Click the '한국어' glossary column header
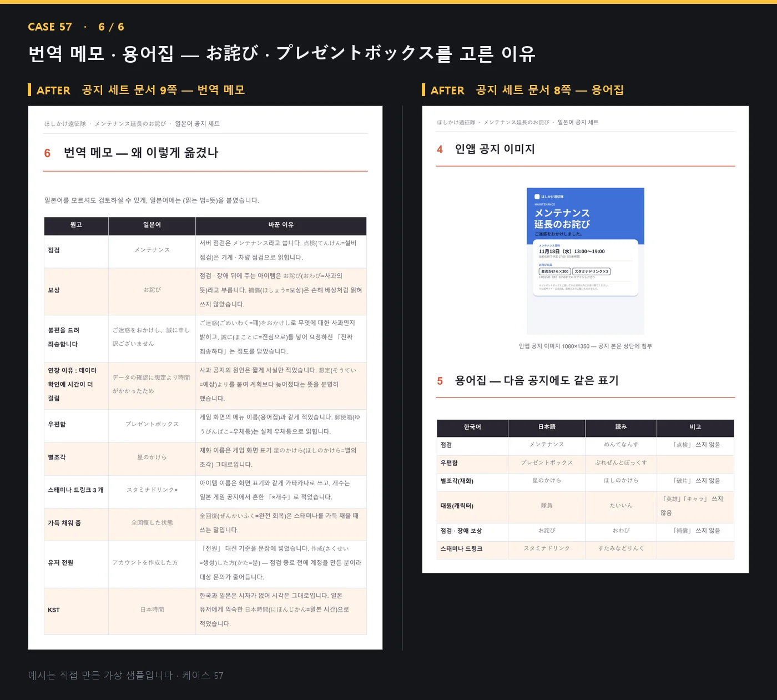The height and width of the screenshot is (700, 777). pyautogui.click(x=472, y=427)
